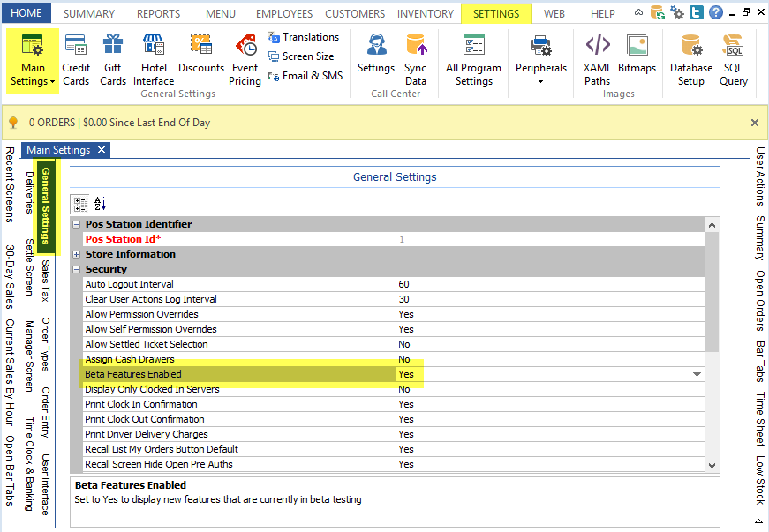The width and height of the screenshot is (769, 532).
Task: Collapse the Security section
Action: (77, 269)
